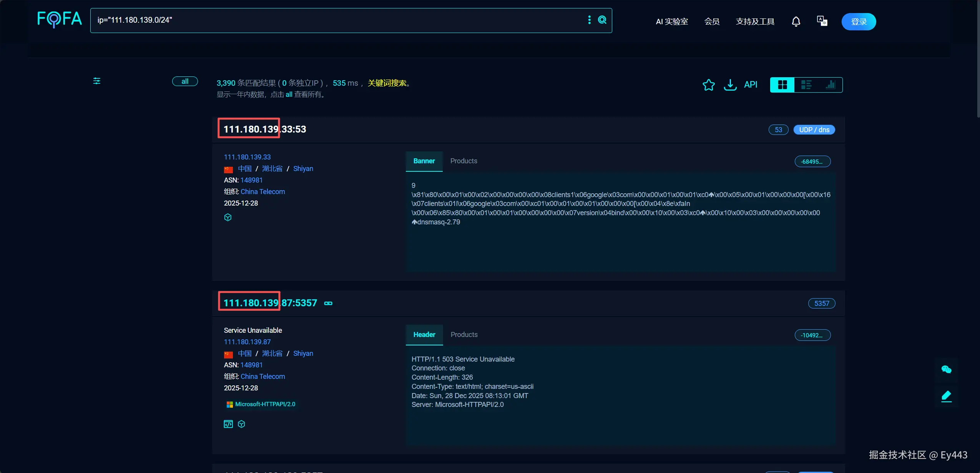Click the notification bell icon

point(796,22)
